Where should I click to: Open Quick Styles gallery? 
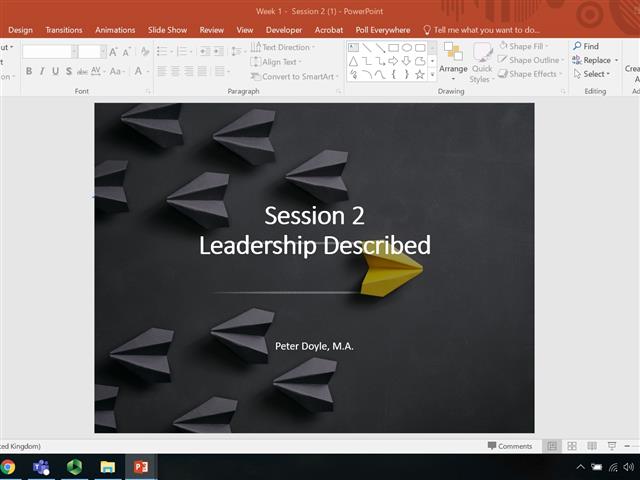(x=481, y=62)
